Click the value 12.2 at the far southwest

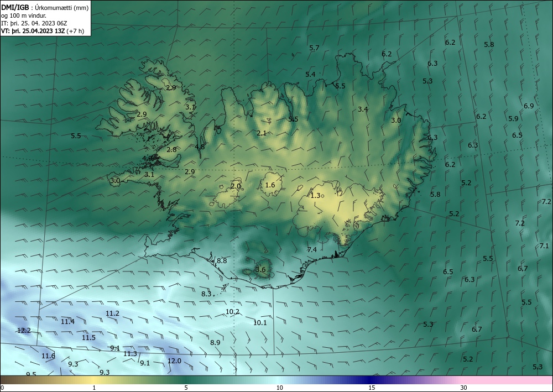(x=24, y=331)
